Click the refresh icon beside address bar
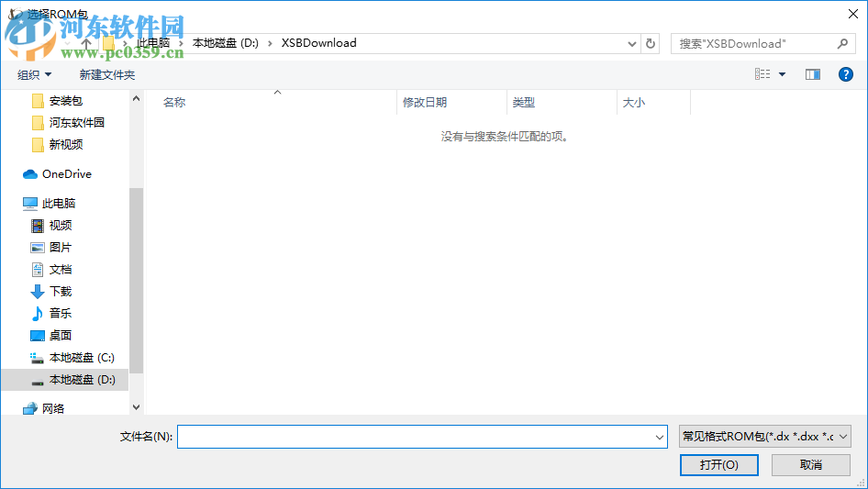Screen dimensions: 868x489 [x=651, y=43]
